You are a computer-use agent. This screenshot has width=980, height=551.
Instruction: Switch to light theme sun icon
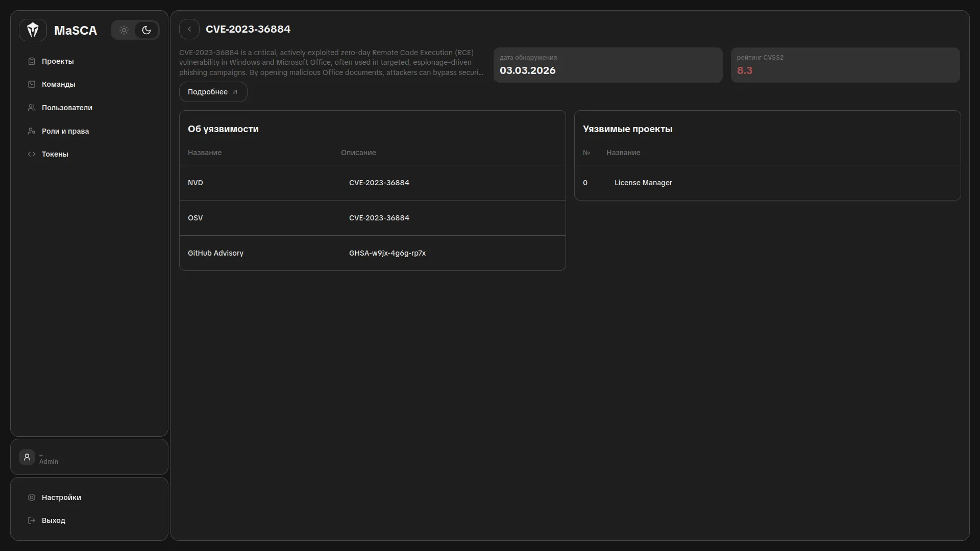coord(124,30)
